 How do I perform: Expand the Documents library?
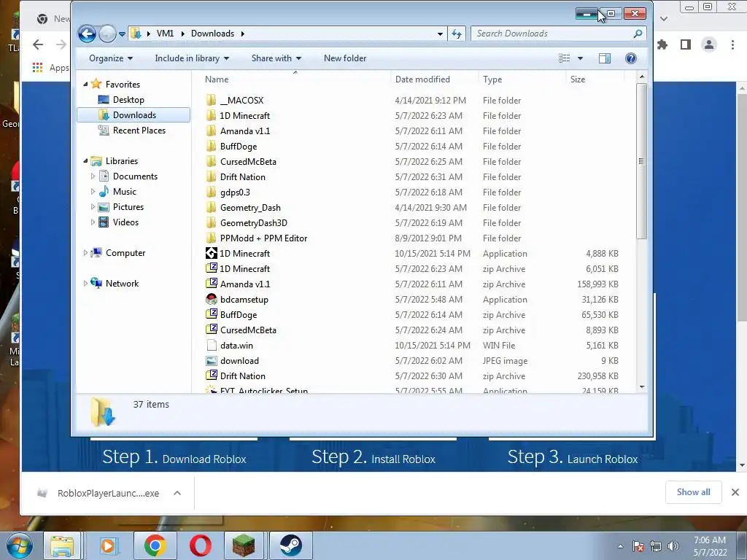point(93,176)
